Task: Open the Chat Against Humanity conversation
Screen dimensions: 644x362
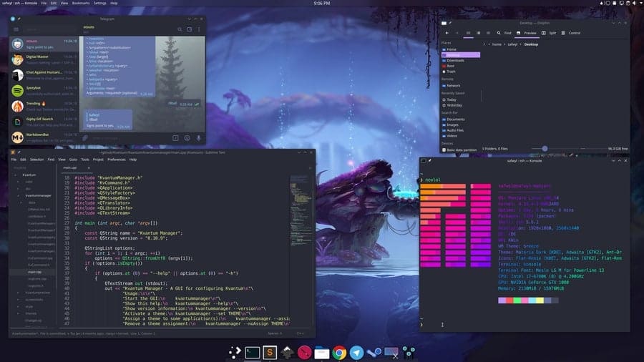Action: click(x=44, y=75)
